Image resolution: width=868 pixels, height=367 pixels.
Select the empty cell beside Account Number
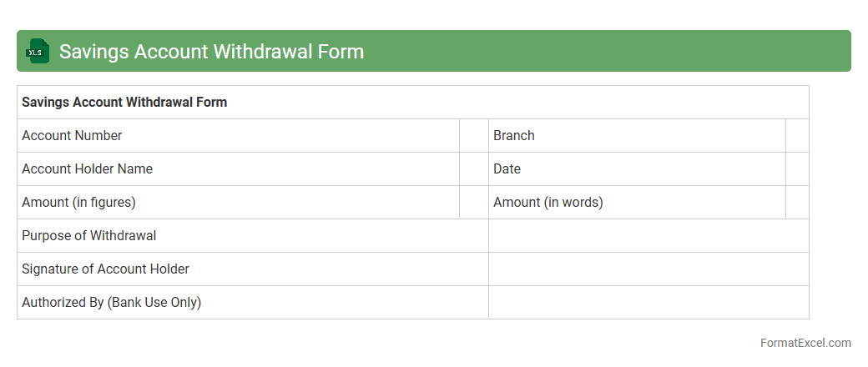pos(474,136)
